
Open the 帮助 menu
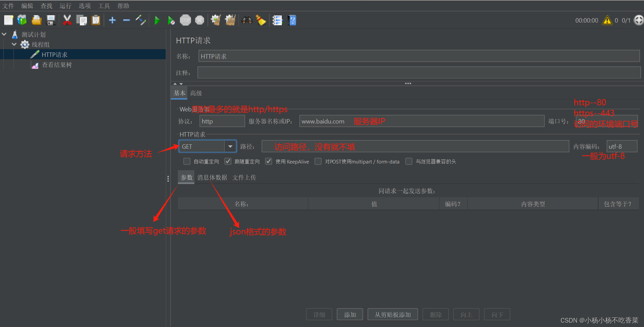pyautogui.click(x=123, y=6)
